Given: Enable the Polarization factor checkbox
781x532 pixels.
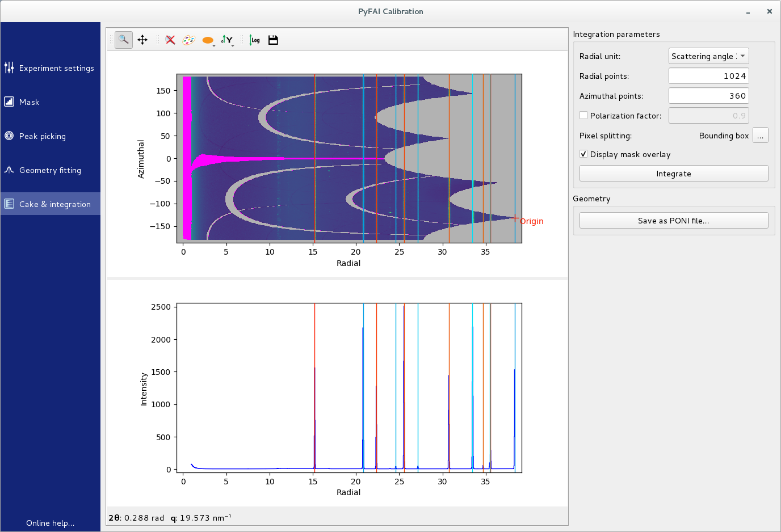Looking at the screenshot, I should pyautogui.click(x=583, y=115).
